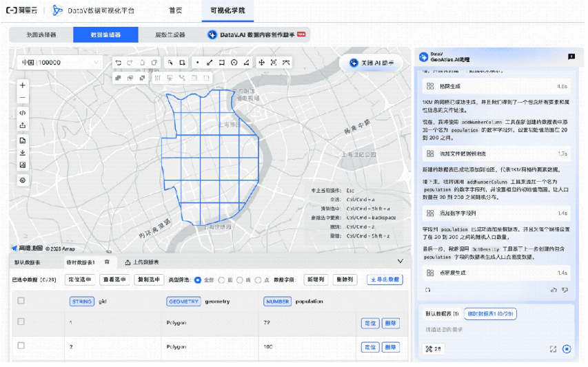Check the select-all checkbox in table header

pyautogui.click(x=21, y=301)
